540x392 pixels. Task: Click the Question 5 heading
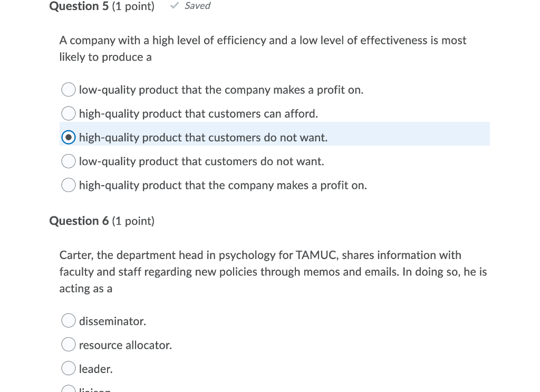point(79,6)
